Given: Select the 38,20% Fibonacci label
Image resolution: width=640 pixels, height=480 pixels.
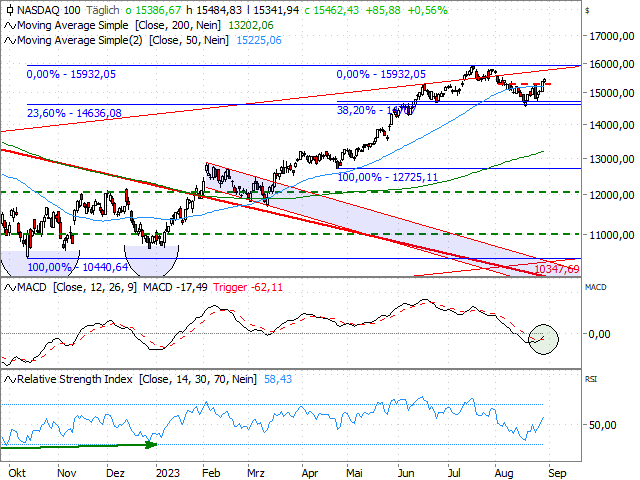Looking at the screenshot, I should 376,110.
